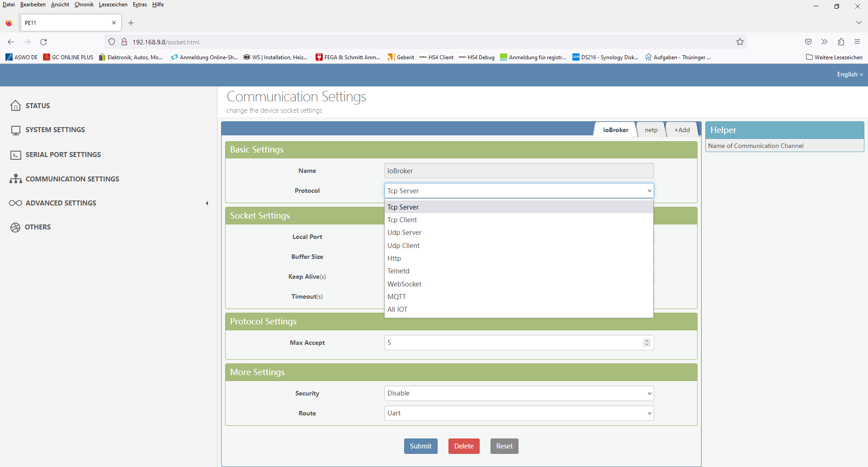Open the Extras menu

point(140,5)
